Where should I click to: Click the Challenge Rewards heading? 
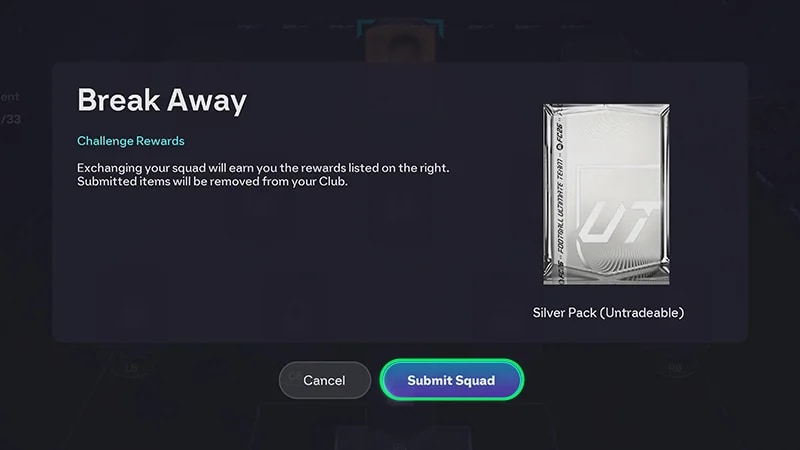[x=131, y=141]
